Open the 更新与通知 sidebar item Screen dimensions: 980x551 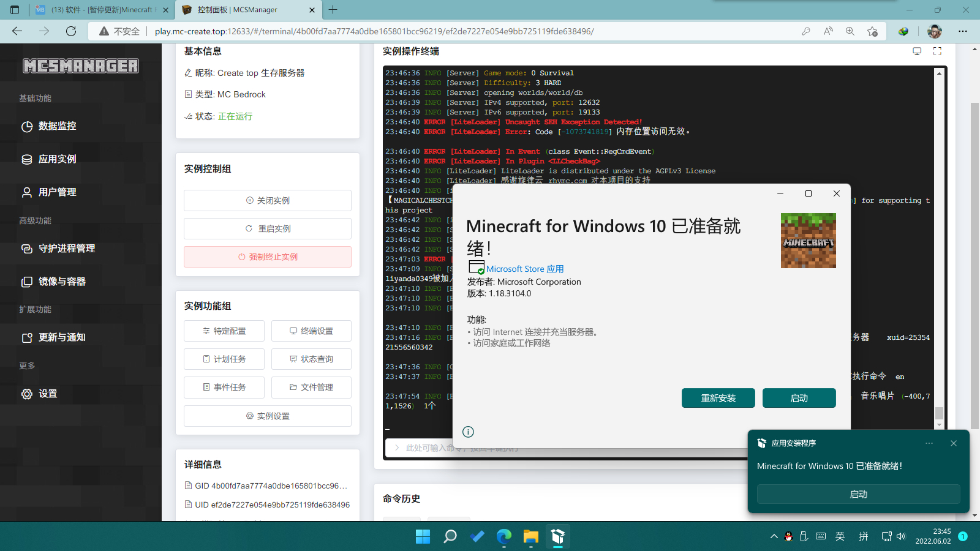tap(53, 337)
